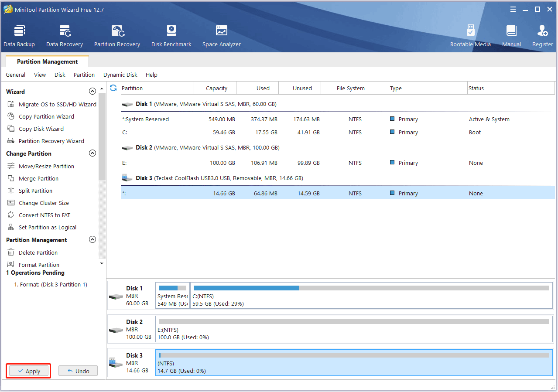Select the Disk 3 unlabeled partition row

pos(338,193)
